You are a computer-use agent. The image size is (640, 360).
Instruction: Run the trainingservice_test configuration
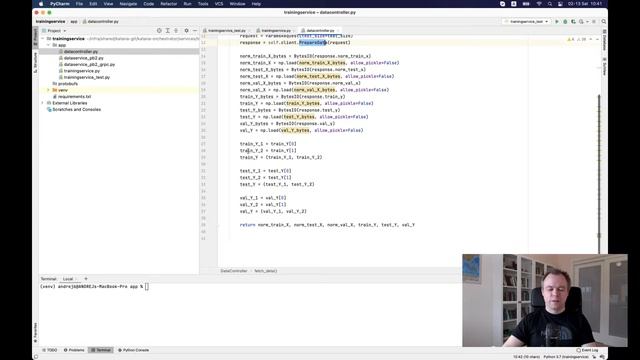tap(557, 22)
